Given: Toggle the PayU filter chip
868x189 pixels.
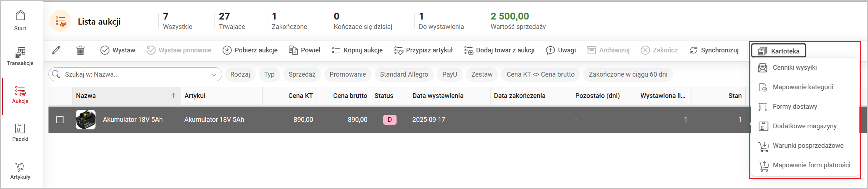Looking at the screenshot, I should pyautogui.click(x=449, y=74).
